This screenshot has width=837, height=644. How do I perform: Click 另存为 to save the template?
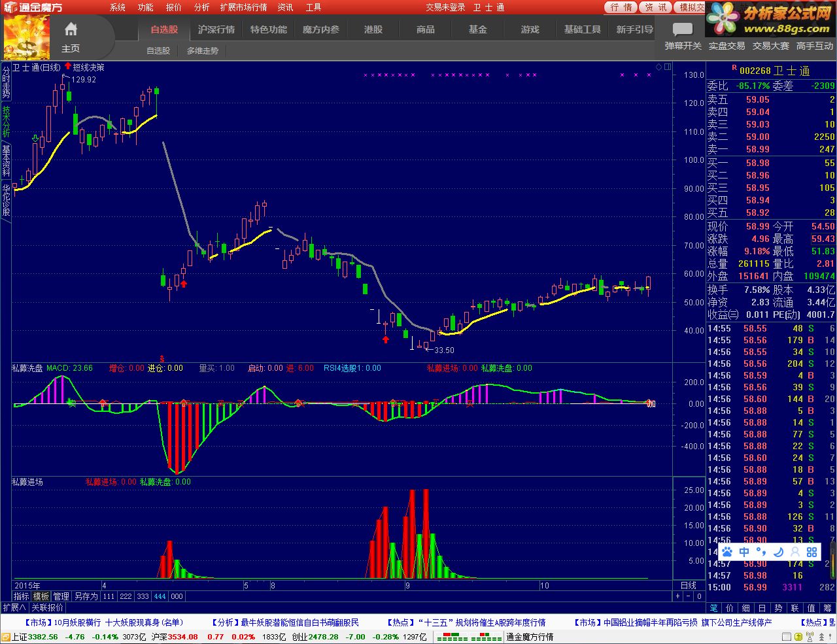pyautogui.click(x=86, y=596)
